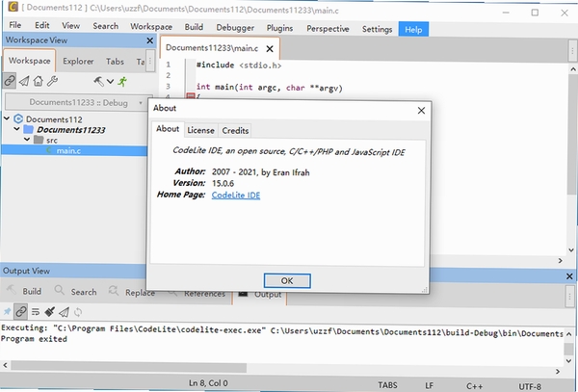The width and height of the screenshot is (578, 392).
Task: Close the Documents11233\main.c editor tab
Action: click(x=270, y=48)
